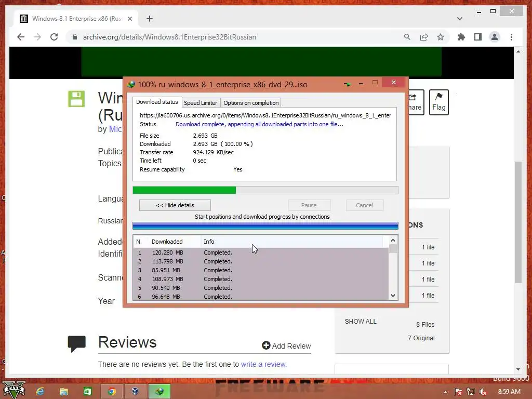Select the Windows 8.1 Enterprise x86 tab
The image size is (532, 399).
[76, 19]
